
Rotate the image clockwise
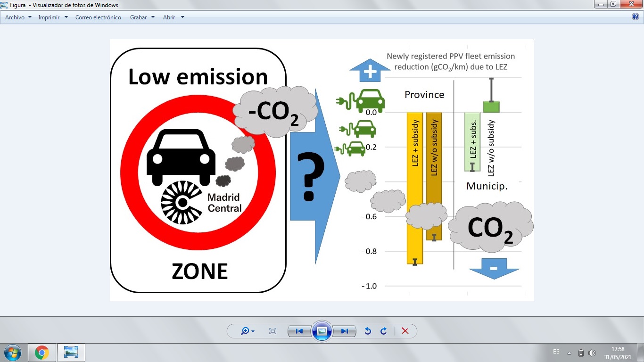click(x=383, y=331)
